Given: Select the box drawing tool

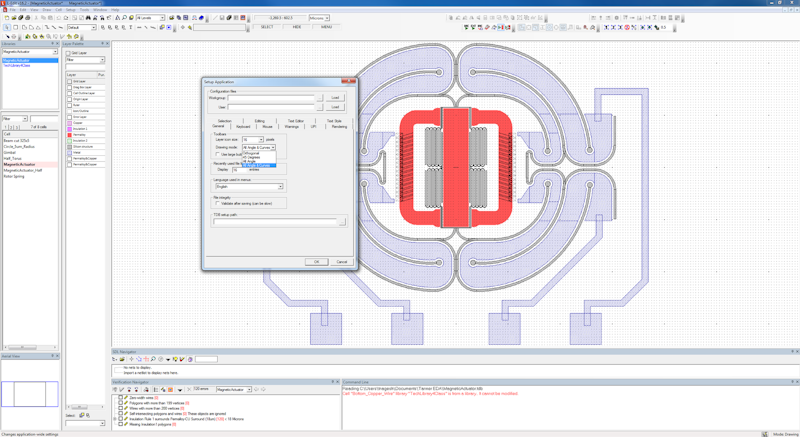Looking at the screenshot, I should click(x=16, y=28).
